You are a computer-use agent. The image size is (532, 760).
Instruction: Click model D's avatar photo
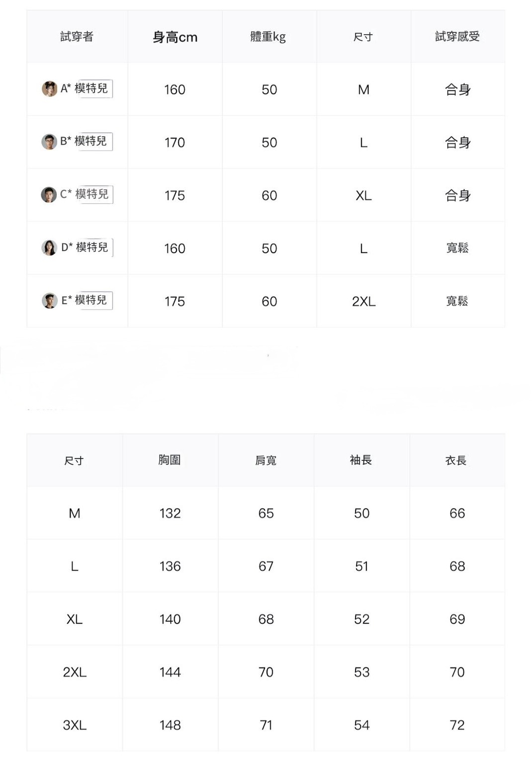click(49, 248)
